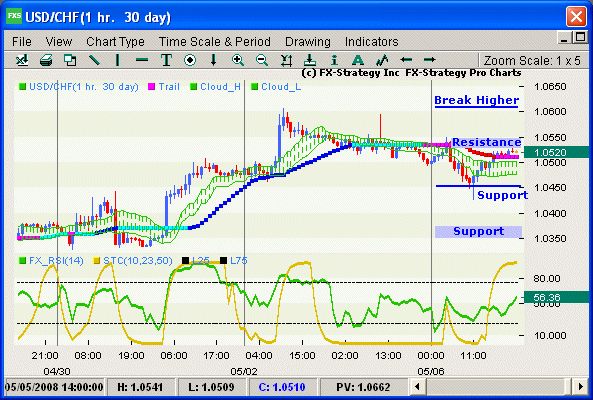Click the right arrow toolbar icon
593x400 pixels.
pyautogui.click(x=430, y=59)
